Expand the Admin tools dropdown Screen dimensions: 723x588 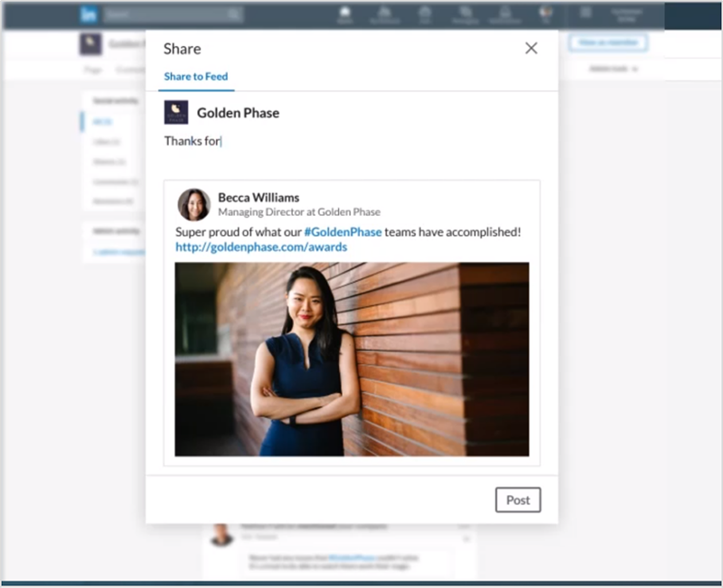[x=614, y=70]
